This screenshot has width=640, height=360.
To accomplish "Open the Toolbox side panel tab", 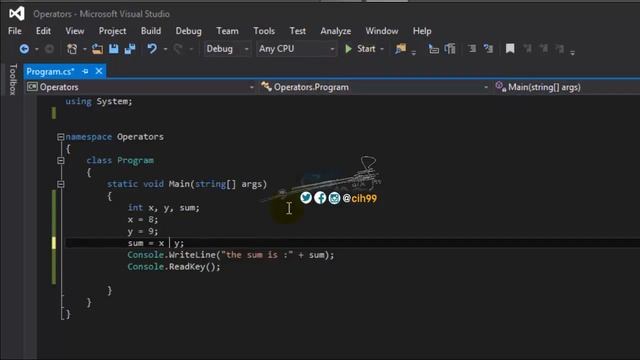I will click(x=13, y=80).
